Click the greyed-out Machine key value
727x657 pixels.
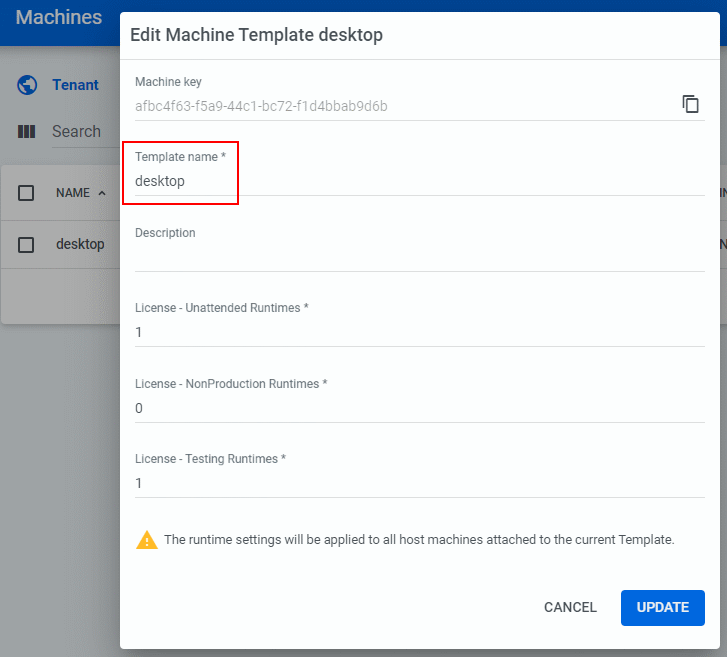point(261,106)
